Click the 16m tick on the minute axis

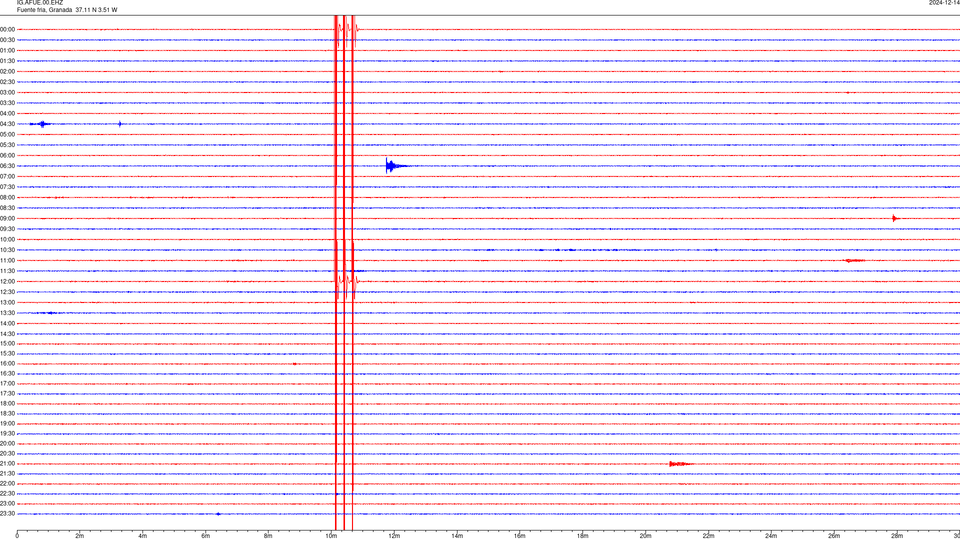coord(520,536)
